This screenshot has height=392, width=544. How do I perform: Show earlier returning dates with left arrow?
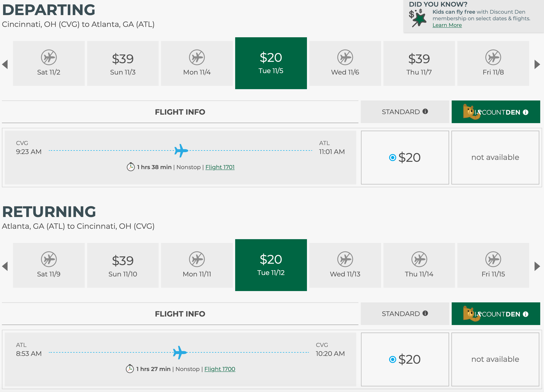[5, 266]
